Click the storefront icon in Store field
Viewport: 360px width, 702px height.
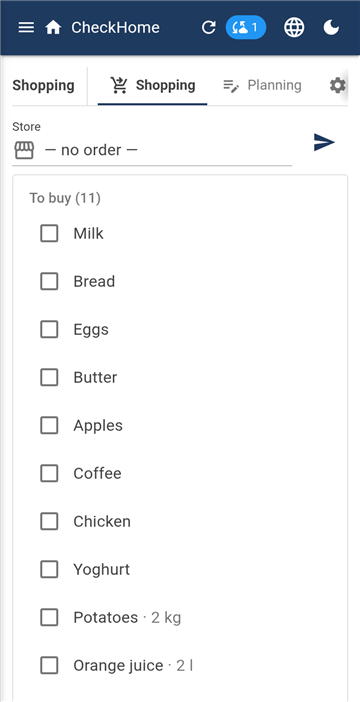click(x=24, y=150)
